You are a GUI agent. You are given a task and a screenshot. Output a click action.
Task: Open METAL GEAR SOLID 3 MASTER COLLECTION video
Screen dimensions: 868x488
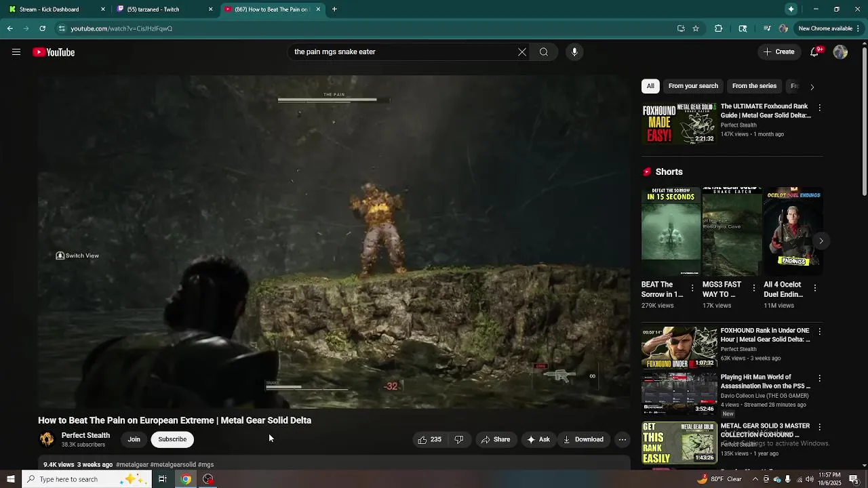[679, 443]
